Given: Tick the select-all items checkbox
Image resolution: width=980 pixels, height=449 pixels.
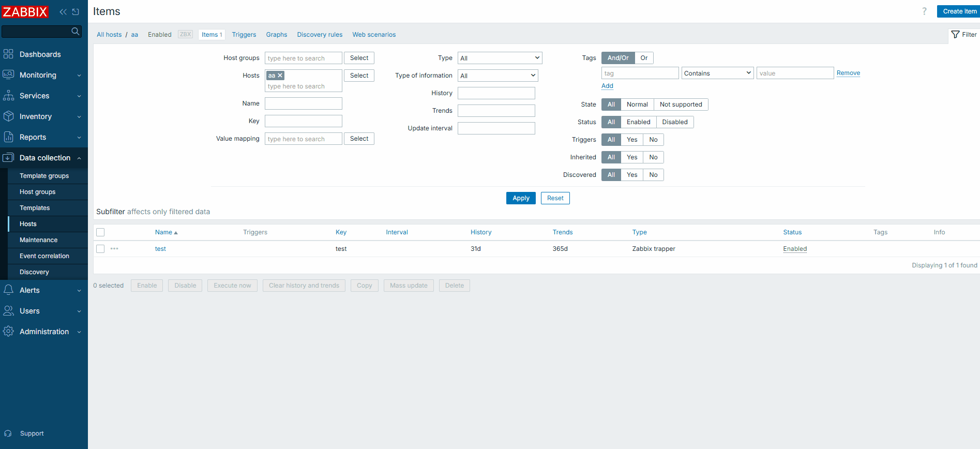Looking at the screenshot, I should click(100, 232).
